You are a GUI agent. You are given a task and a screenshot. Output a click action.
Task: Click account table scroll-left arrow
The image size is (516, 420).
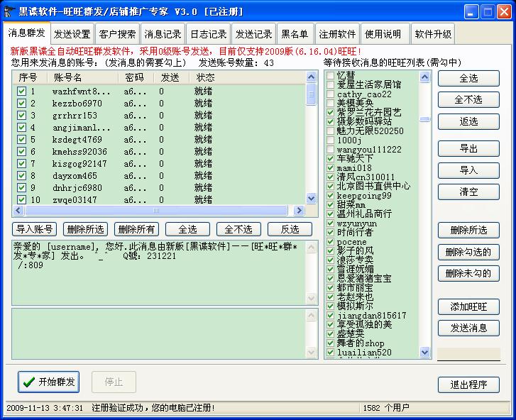tap(18, 210)
